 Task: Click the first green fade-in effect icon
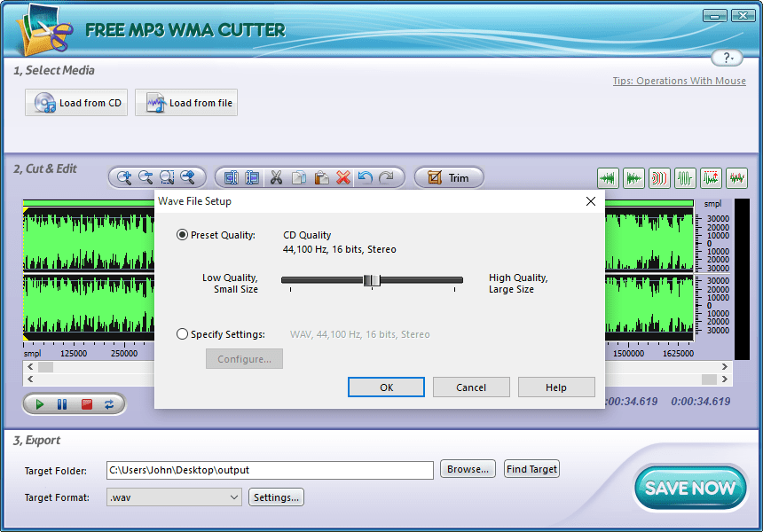[608, 178]
